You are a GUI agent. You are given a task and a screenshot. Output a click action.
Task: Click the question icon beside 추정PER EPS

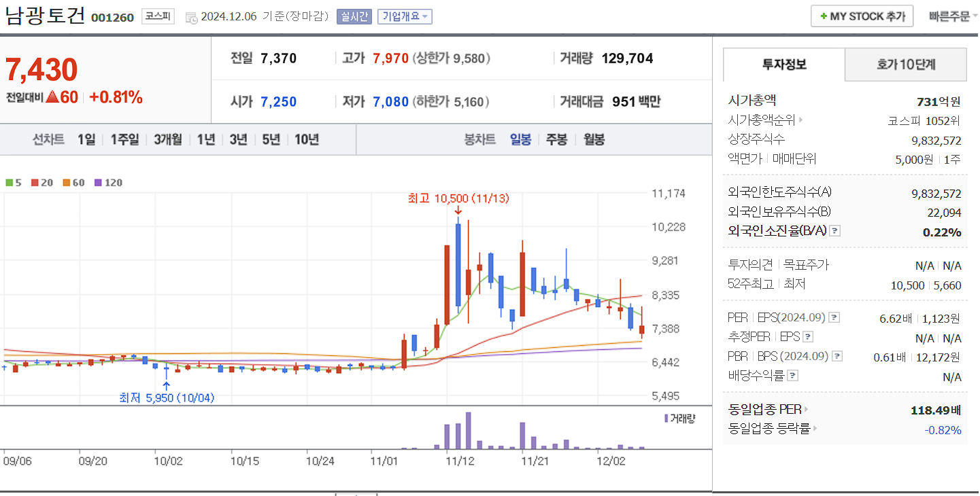tap(808, 336)
